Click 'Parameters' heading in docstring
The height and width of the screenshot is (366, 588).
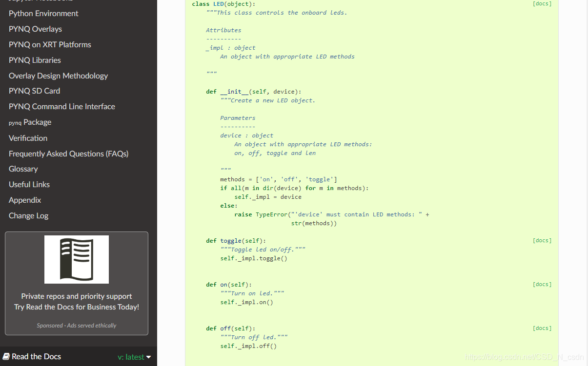tap(238, 118)
